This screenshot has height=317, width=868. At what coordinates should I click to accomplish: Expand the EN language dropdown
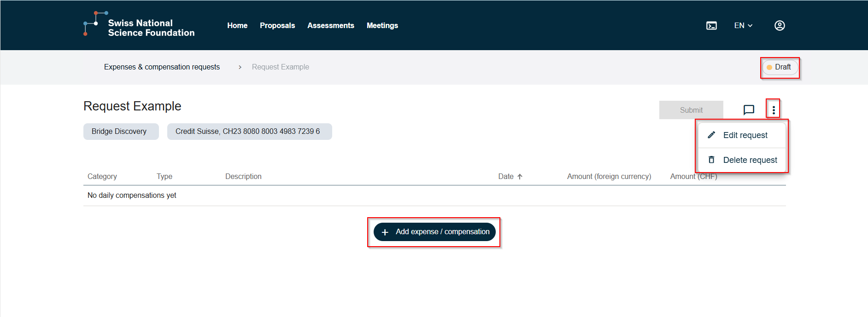point(743,26)
